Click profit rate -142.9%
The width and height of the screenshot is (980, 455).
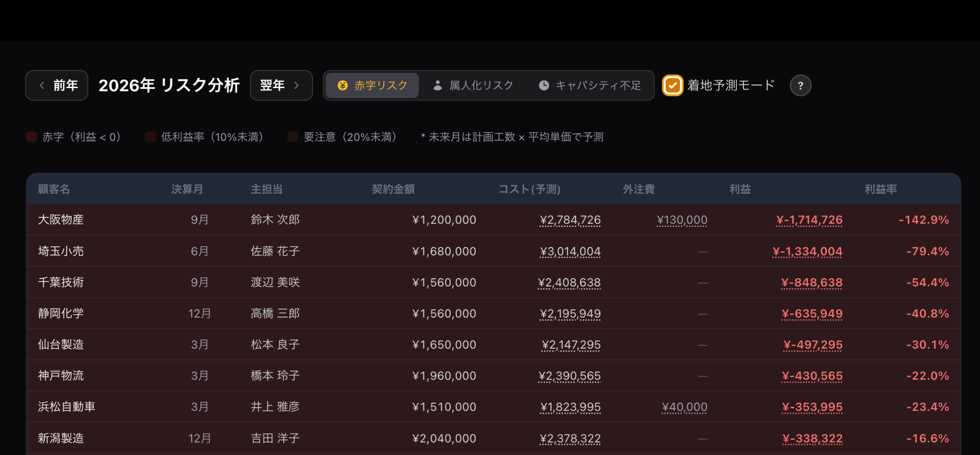tap(924, 220)
